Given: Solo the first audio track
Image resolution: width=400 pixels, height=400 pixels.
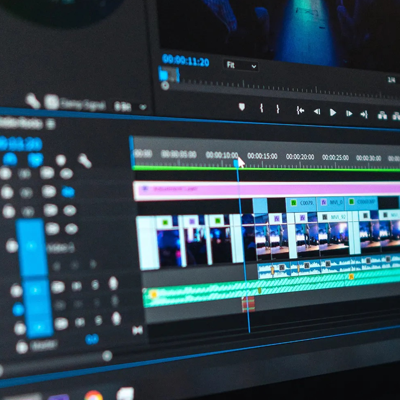Looking at the screenshot, I should [95, 285].
